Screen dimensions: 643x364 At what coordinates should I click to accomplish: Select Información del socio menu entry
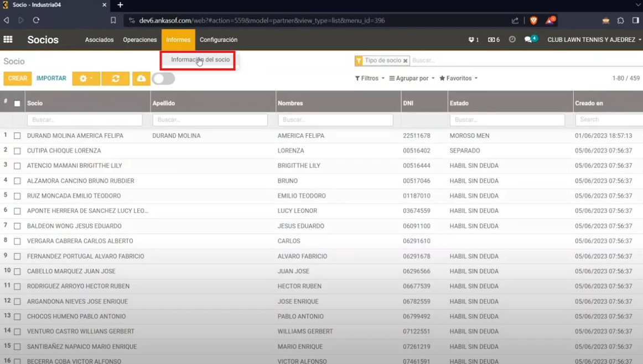(x=200, y=60)
